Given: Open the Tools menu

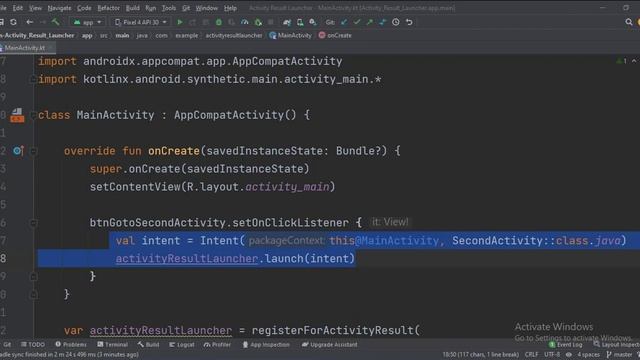Looking at the screenshot, I should (x=169, y=8).
